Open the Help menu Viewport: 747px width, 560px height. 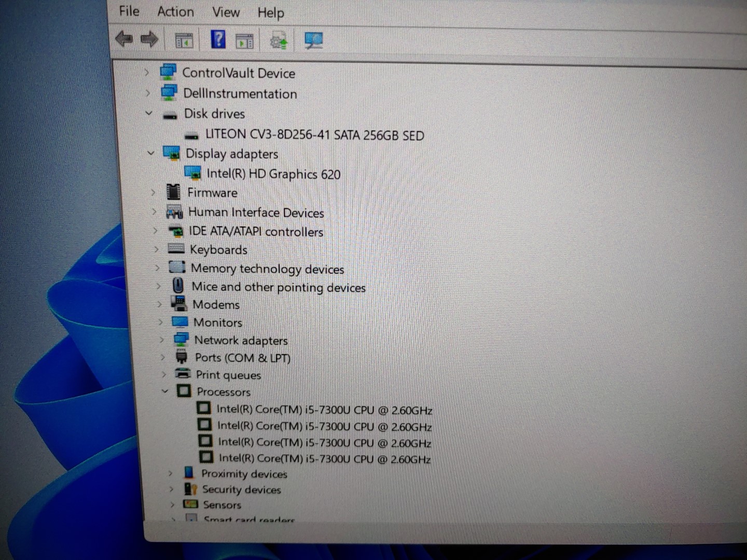pyautogui.click(x=271, y=12)
